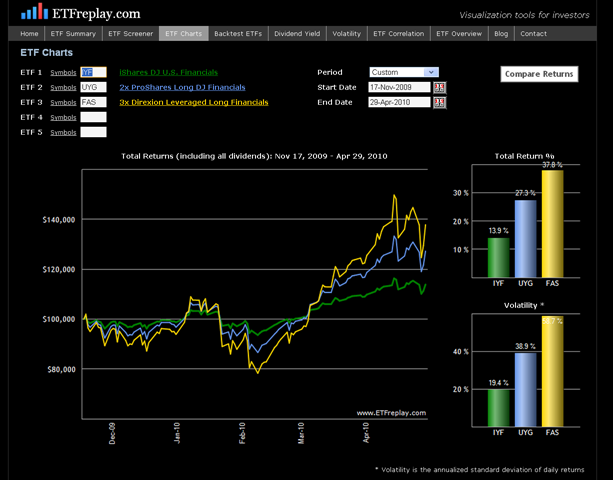This screenshot has height=480, width=613.
Task: Open the End Date calendar picker
Action: coord(439,102)
